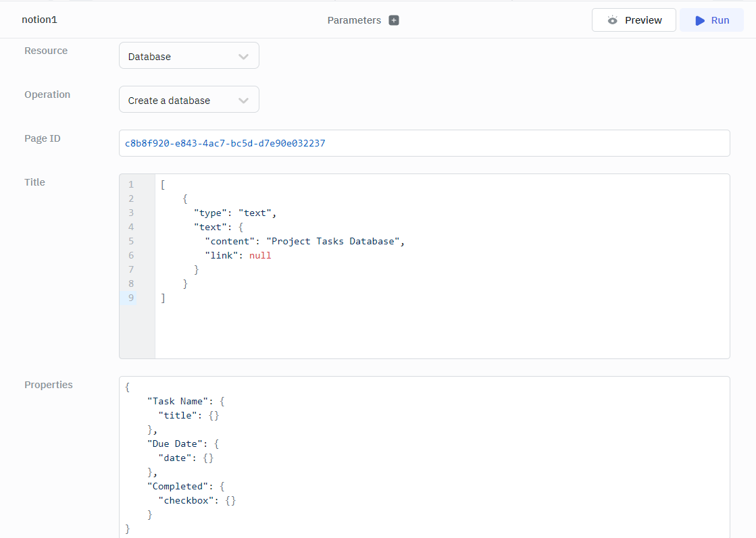
Task: Click the plus icon beside Parameters
Action: pos(394,20)
